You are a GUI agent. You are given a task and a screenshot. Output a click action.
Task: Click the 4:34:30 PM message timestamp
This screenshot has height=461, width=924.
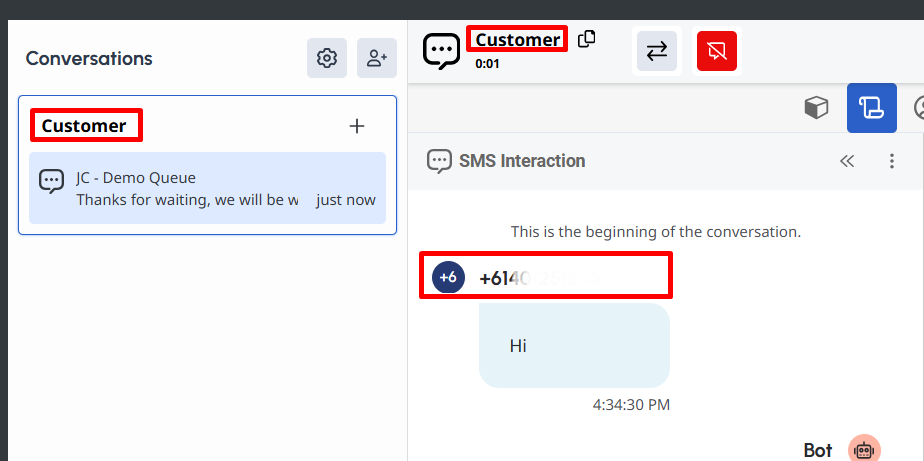coord(631,405)
